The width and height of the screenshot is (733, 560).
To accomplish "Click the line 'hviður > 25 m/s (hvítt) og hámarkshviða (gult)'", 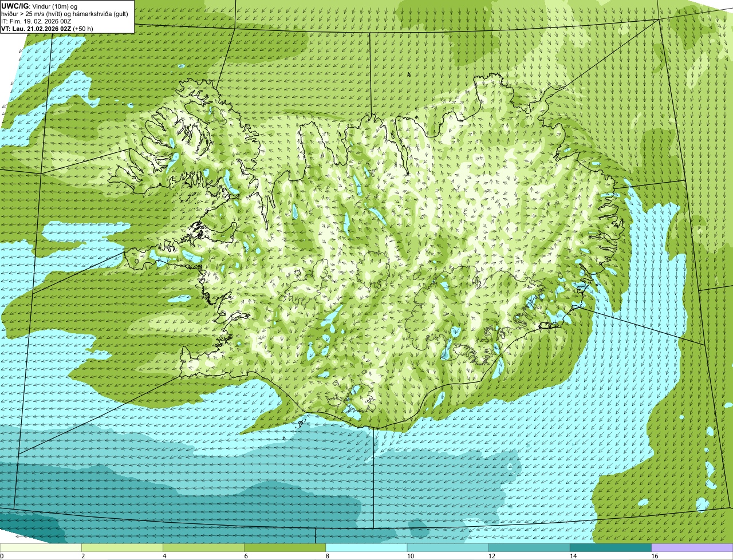I will pos(65,13).
